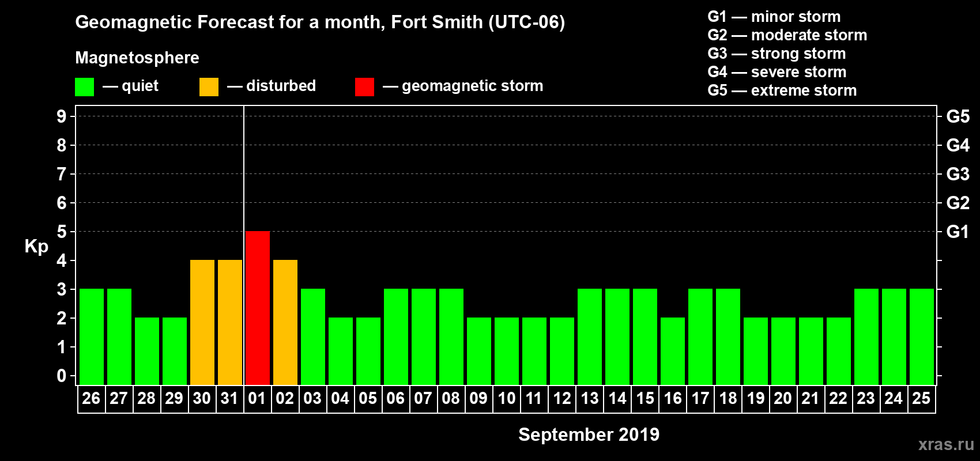Click the green bar for day 03

(x=313, y=337)
